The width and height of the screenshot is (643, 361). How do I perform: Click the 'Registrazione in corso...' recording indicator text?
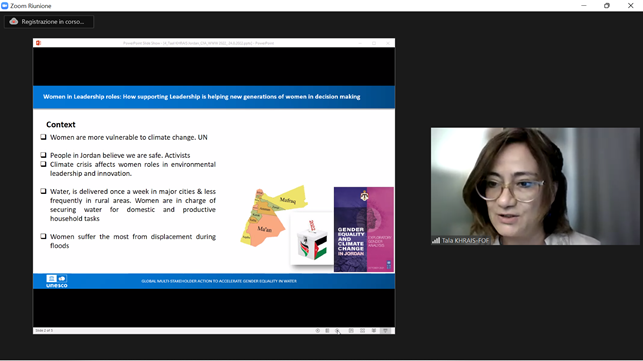point(52,22)
